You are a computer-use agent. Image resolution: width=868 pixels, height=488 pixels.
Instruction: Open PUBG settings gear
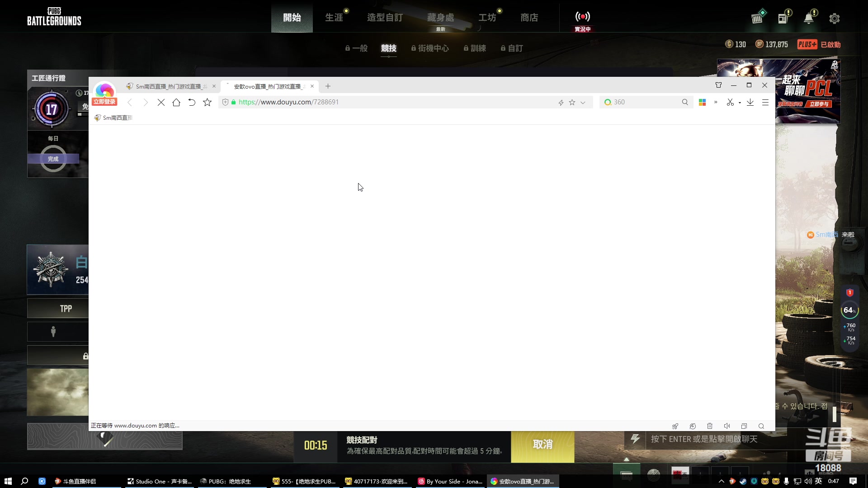835,19
